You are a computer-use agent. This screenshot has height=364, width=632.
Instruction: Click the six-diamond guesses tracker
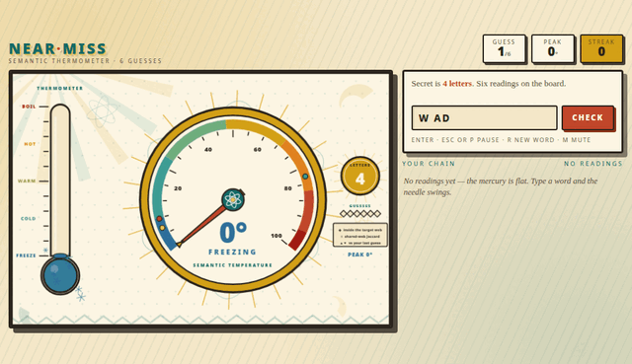point(359,213)
